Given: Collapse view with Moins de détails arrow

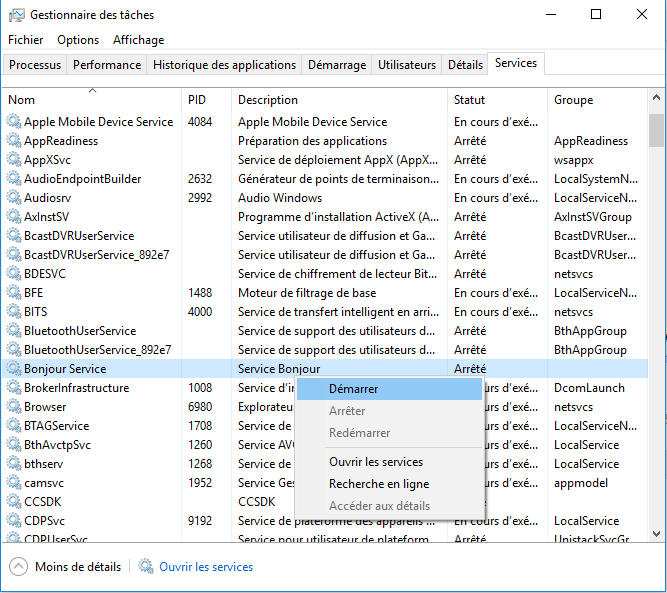Looking at the screenshot, I should pyautogui.click(x=18, y=567).
